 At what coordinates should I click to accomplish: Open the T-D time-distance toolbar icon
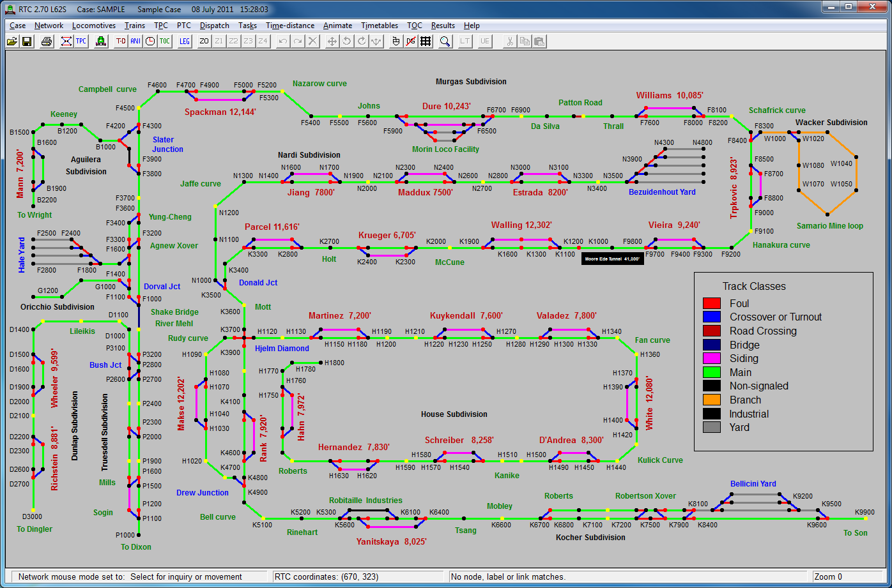[121, 41]
